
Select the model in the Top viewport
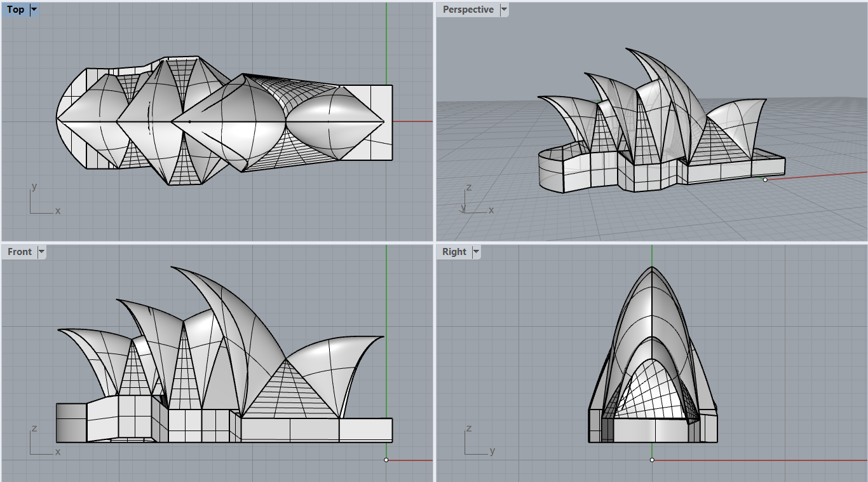tap(224, 120)
